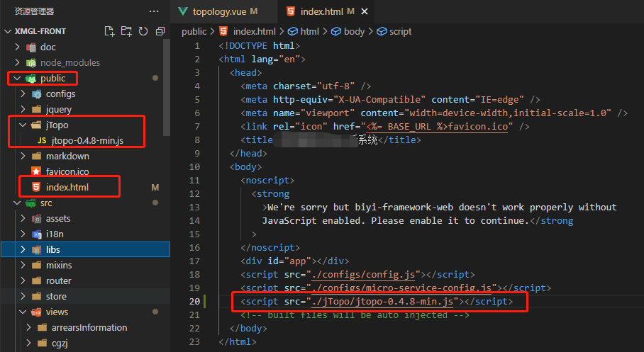Collapse all folders in explorer
This screenshot has width=644, height=352.
160,31
